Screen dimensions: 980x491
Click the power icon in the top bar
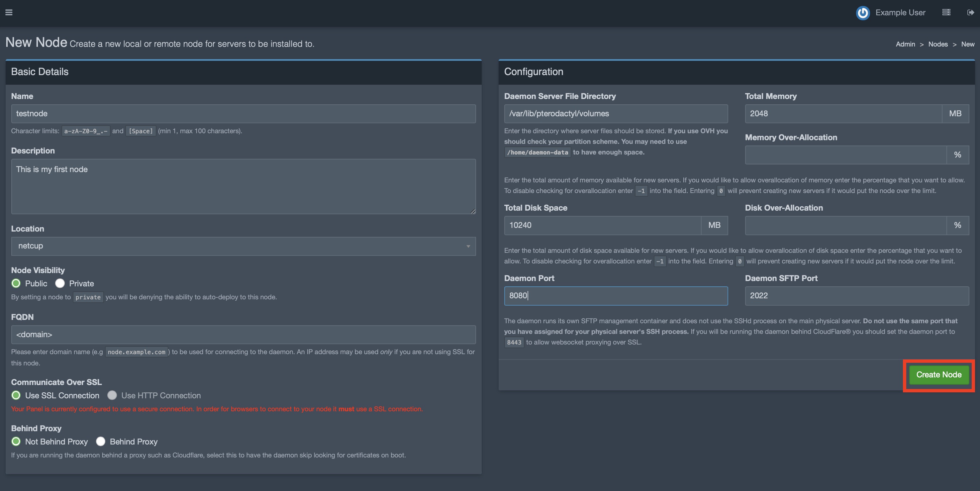click(863, 13)
